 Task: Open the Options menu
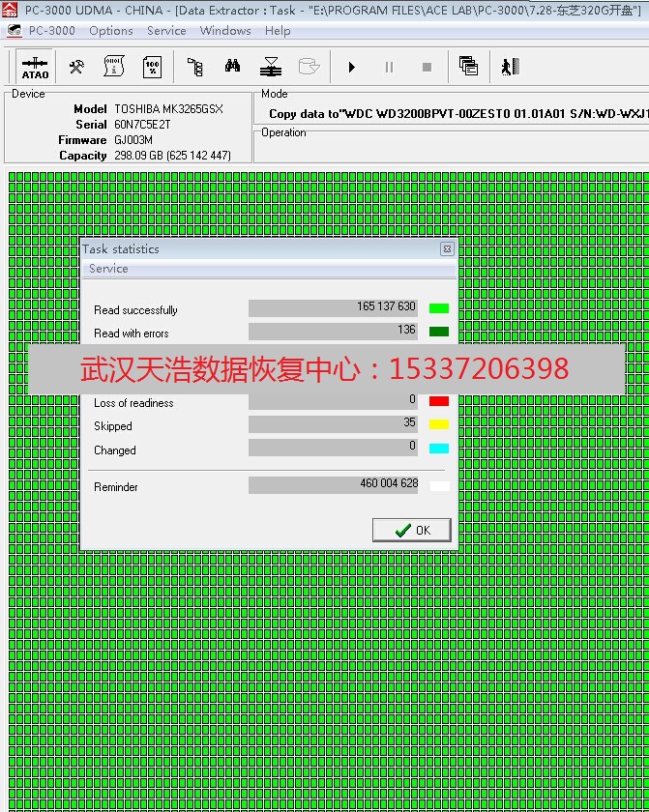pos(110,31)
